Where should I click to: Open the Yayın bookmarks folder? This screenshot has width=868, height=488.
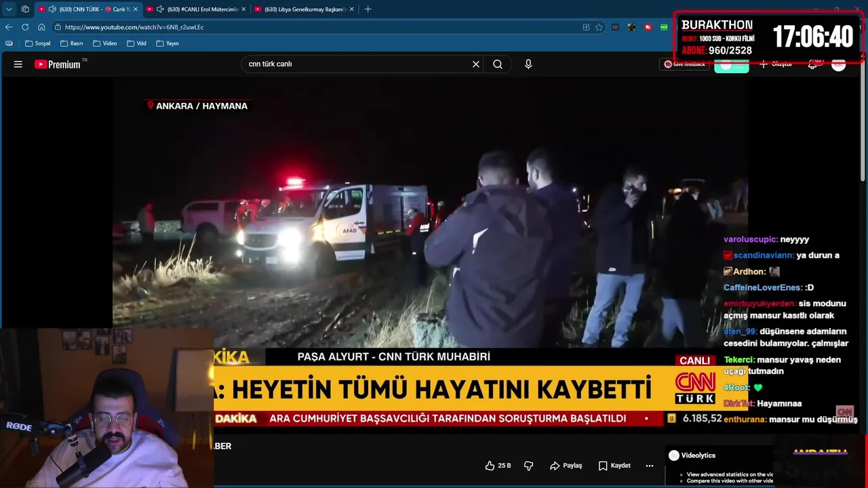click(167, 43)
